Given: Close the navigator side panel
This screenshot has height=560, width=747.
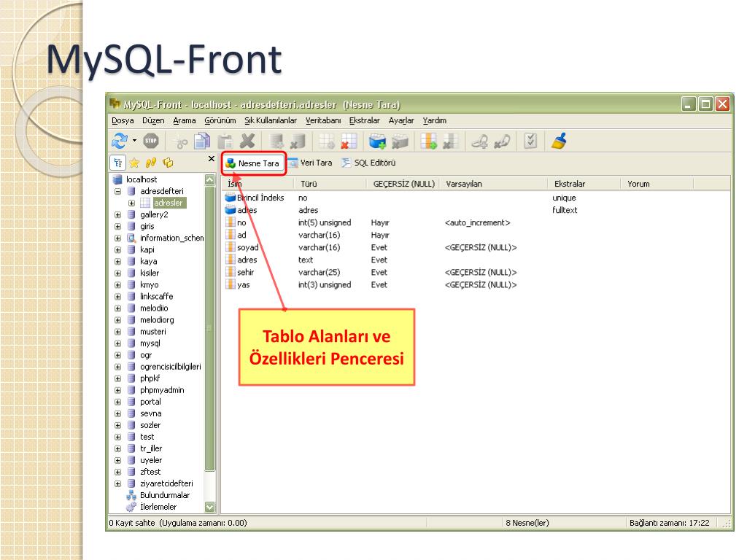Looking at the screenshot, I should pyautogui.click(x=212, y=158).
